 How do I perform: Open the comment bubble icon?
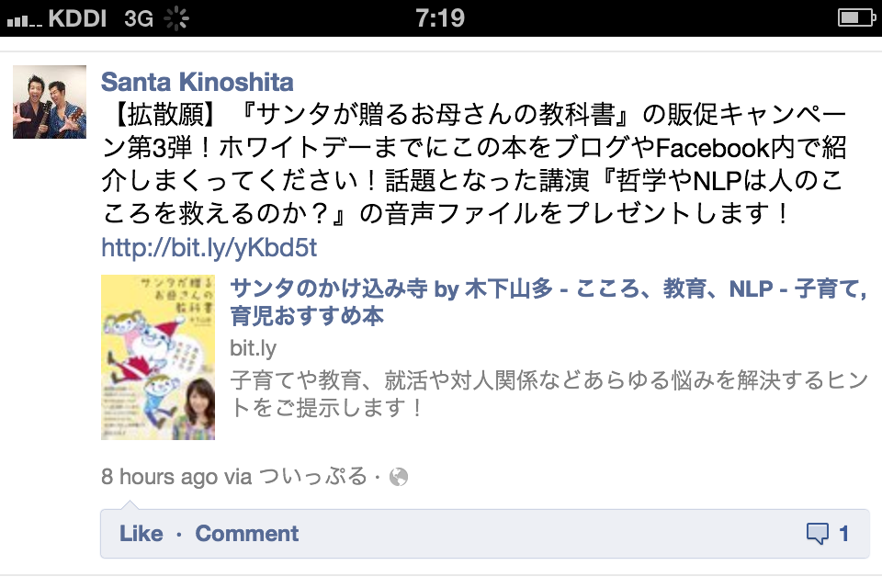818,534
